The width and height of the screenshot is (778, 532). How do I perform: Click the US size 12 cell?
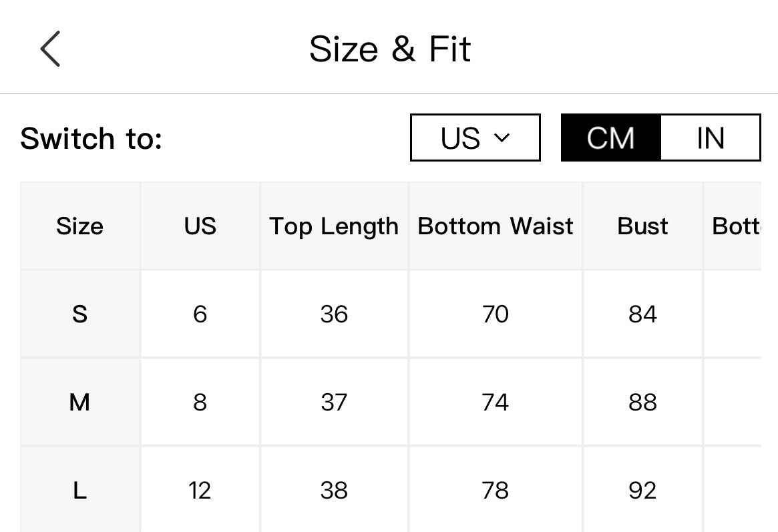click(x=200, y=491)
